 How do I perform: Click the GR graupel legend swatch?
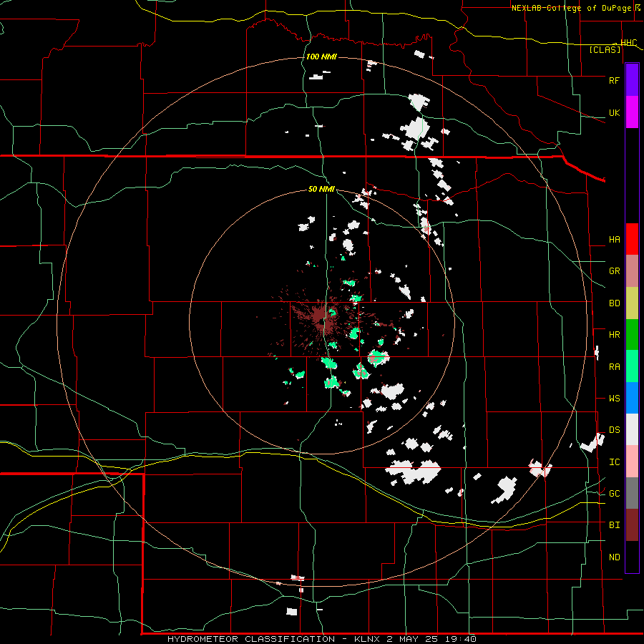pyautogui.click(x=632, y=270)
